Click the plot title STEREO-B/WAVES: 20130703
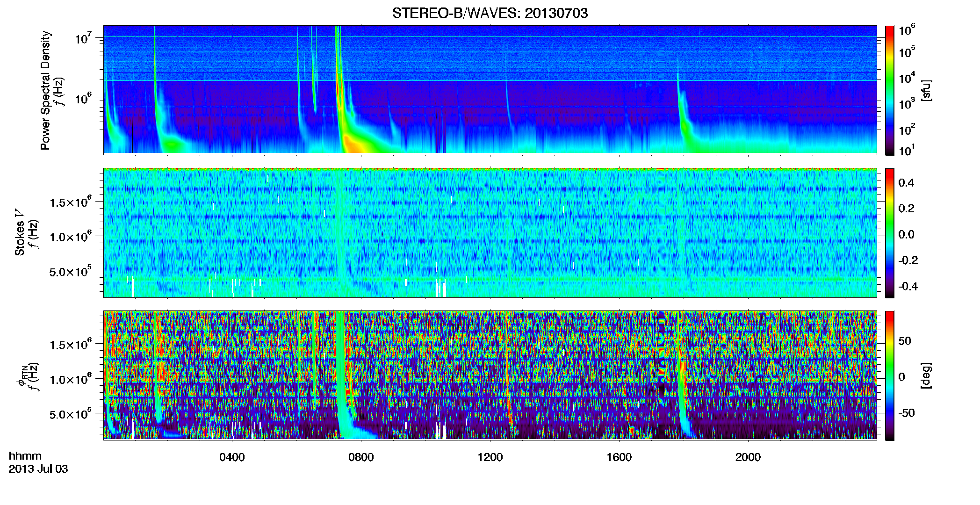The width and height of the screenshot is (980, 505). coord(490,14)
